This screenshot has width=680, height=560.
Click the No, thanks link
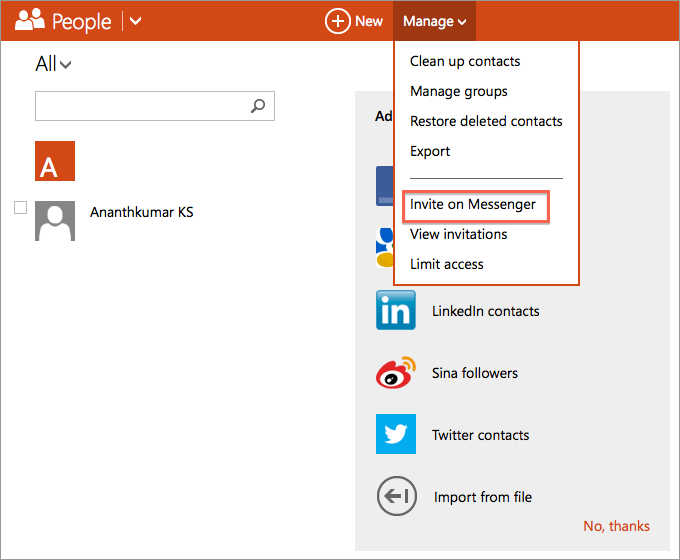pos(616,526)
